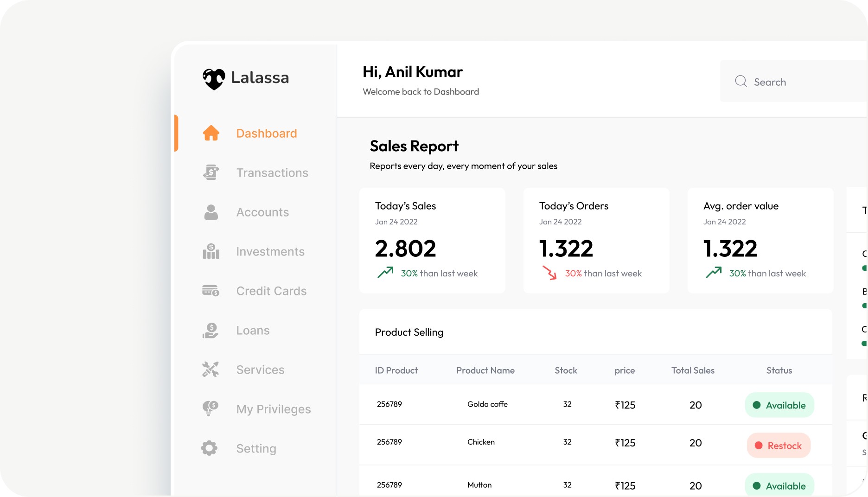Click the Transactions receipt icon

point(211,172)
